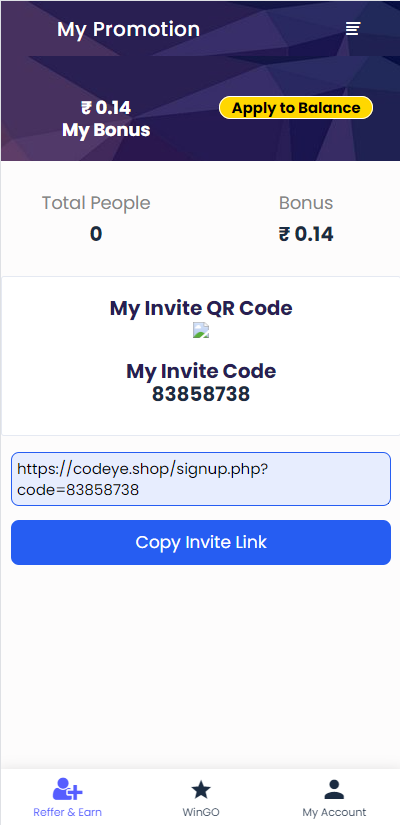The width and height of the screenshot is (400, 825).
Task: Click the broken QR code image
Action: [201, 330]
